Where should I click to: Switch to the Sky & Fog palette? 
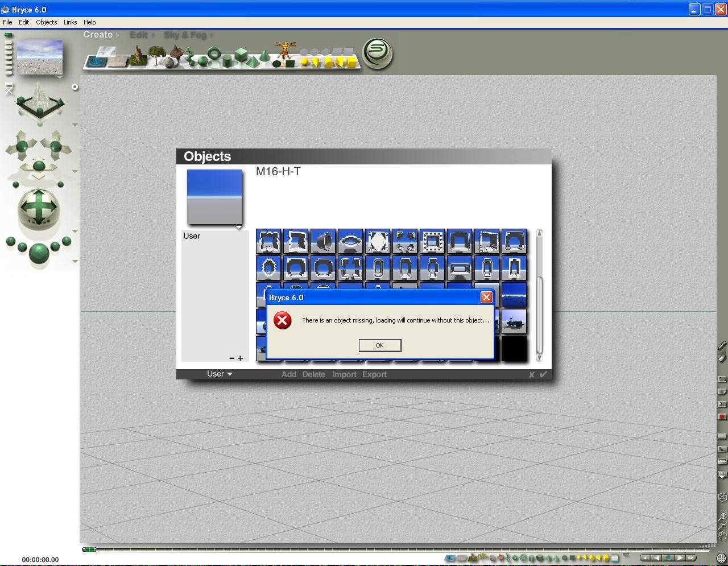pos(185,35)
